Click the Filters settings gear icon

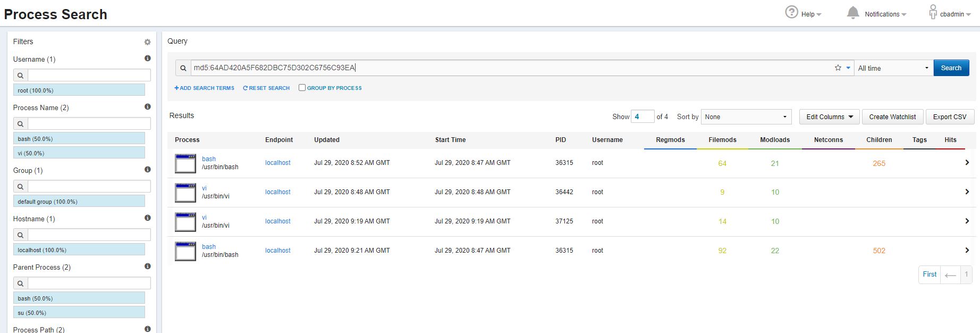147,42
